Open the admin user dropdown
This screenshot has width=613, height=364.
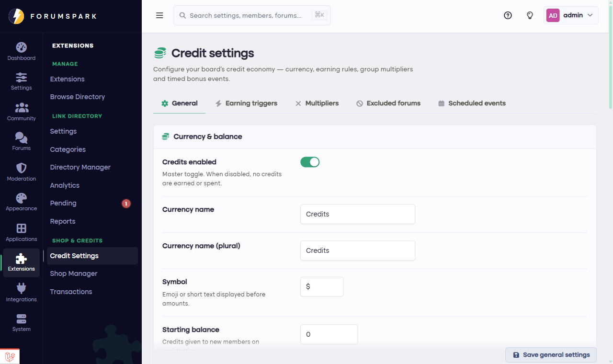pos(571,15)
